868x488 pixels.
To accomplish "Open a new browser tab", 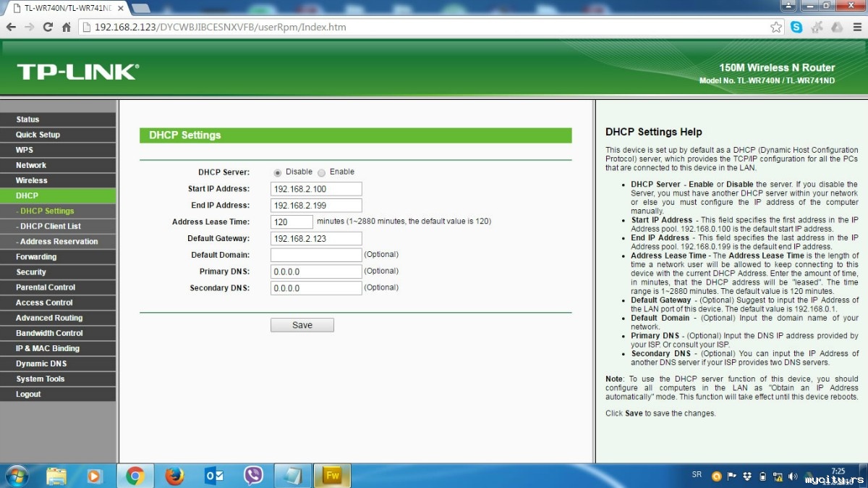I will pyautogui.click(x=141, y=7).
